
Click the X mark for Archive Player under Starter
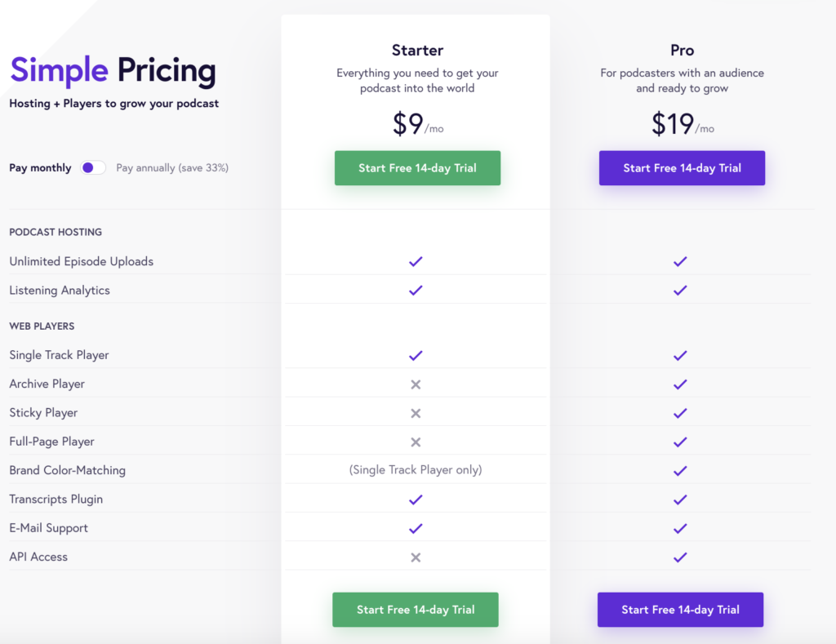click(416, 384)
